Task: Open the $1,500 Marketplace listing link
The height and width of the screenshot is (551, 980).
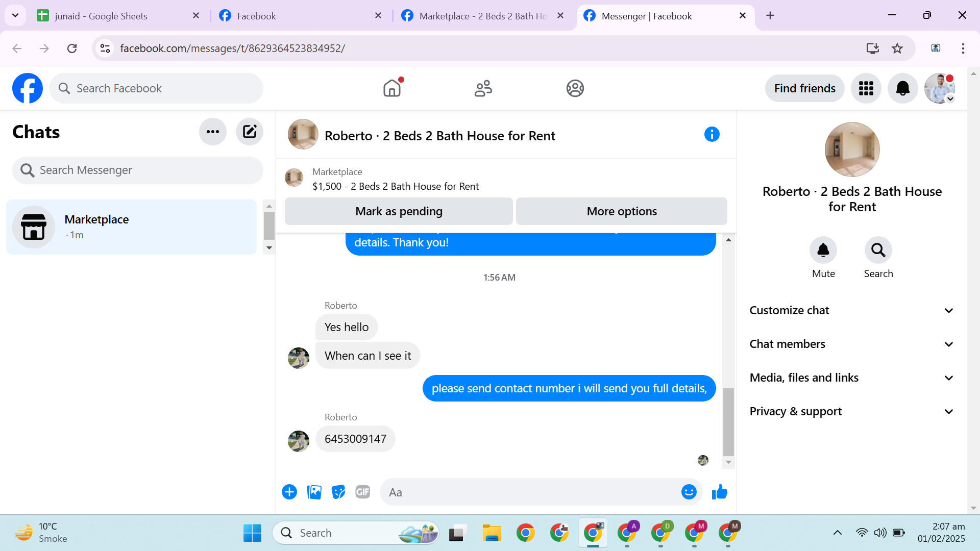Action: [396, 186]
